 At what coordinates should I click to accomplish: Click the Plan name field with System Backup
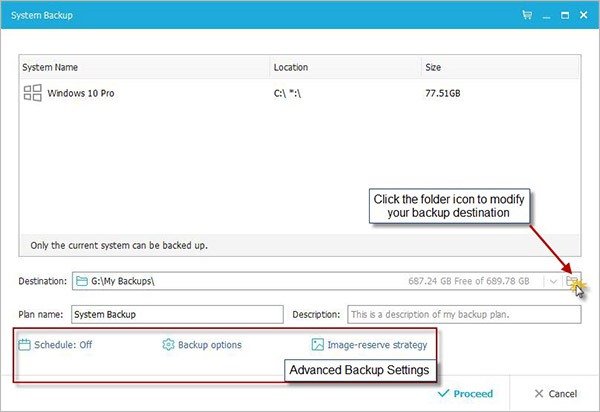177,314
